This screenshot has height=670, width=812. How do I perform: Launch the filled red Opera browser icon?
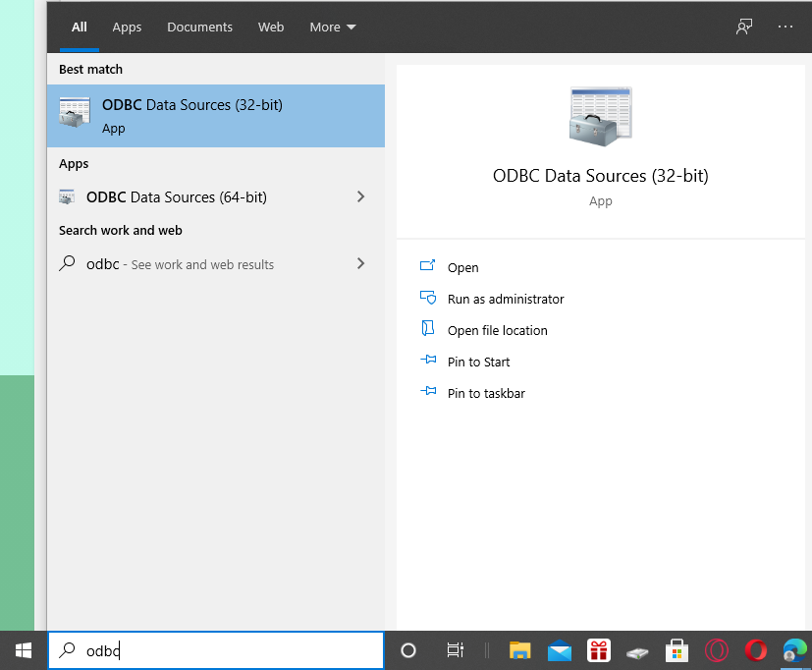pos(755,650)
